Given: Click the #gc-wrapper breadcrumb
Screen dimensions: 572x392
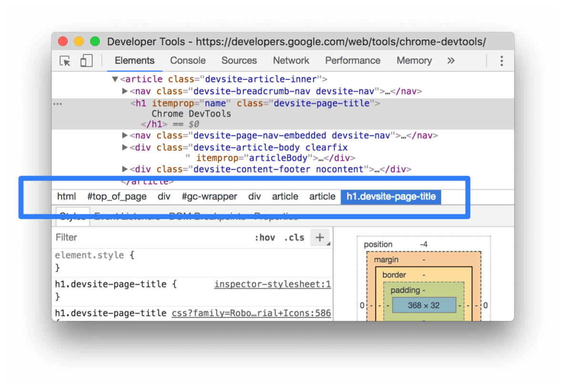Looking at the screenshot, I should coord(209,196).
